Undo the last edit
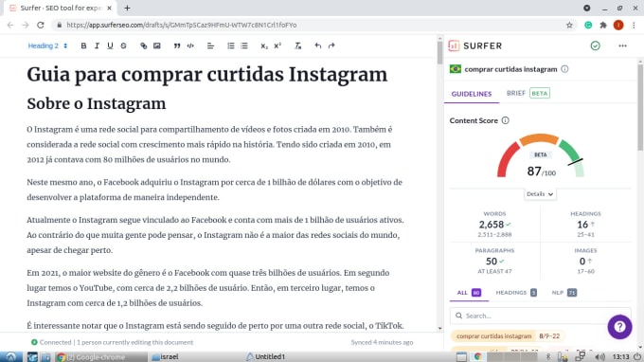644x362 pixels. pyautogui.click(x=318, y=45)
